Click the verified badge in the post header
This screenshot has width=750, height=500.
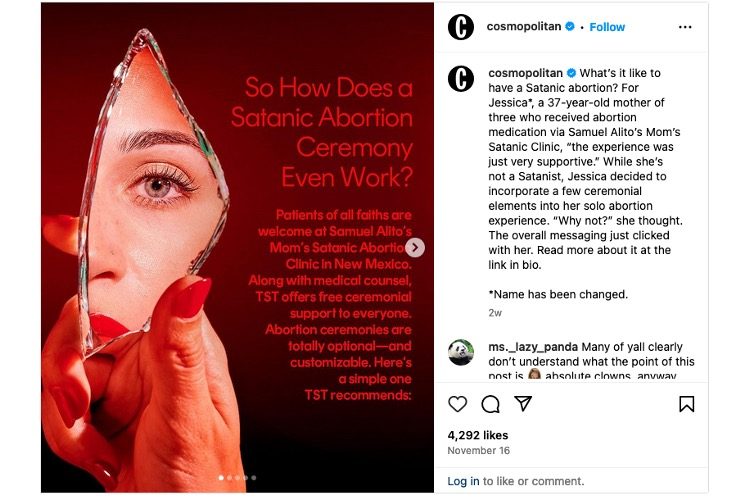(570, 27)
